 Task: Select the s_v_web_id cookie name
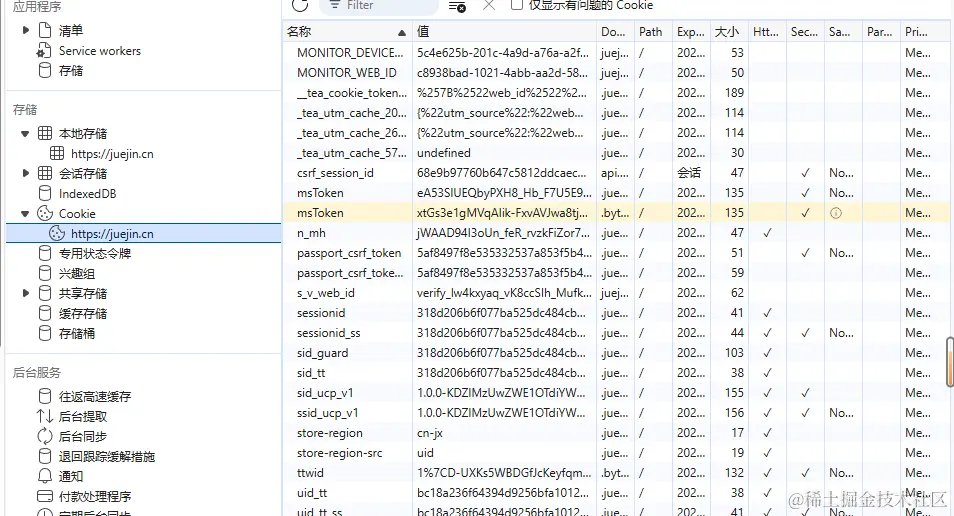coord(326,293)
